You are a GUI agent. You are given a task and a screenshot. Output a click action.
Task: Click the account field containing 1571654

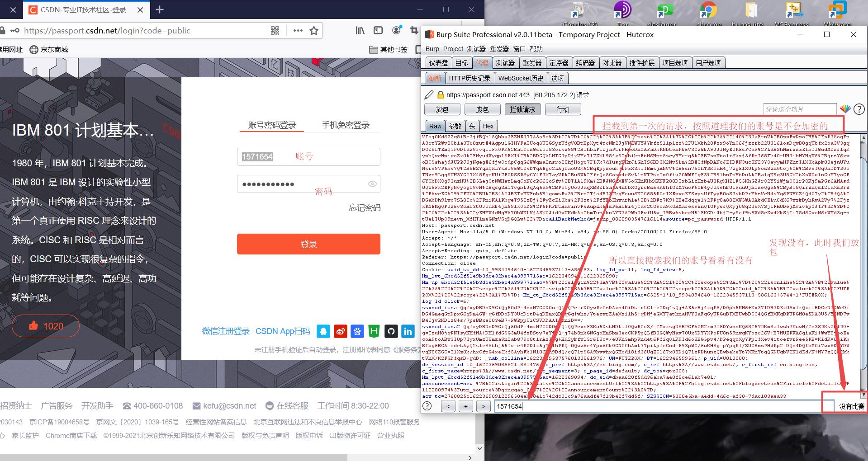coord(308,157)
